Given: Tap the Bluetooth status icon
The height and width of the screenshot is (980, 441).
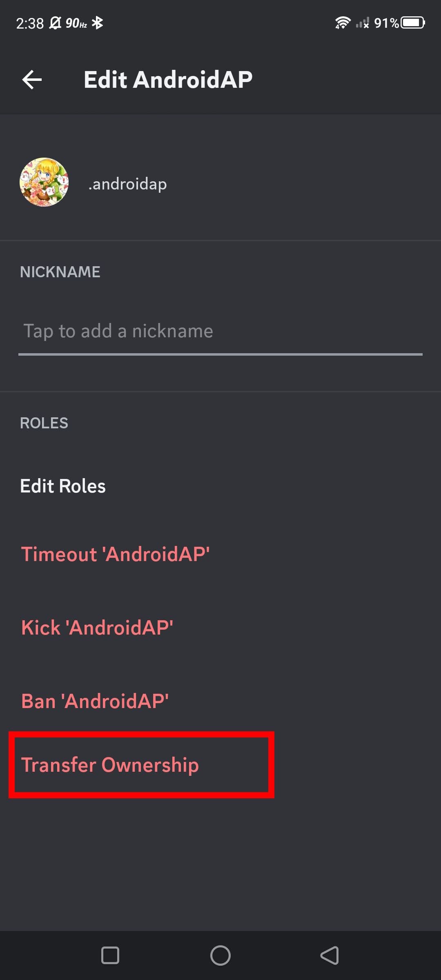Looking at the screenshot, I should [x=97, y=23].
